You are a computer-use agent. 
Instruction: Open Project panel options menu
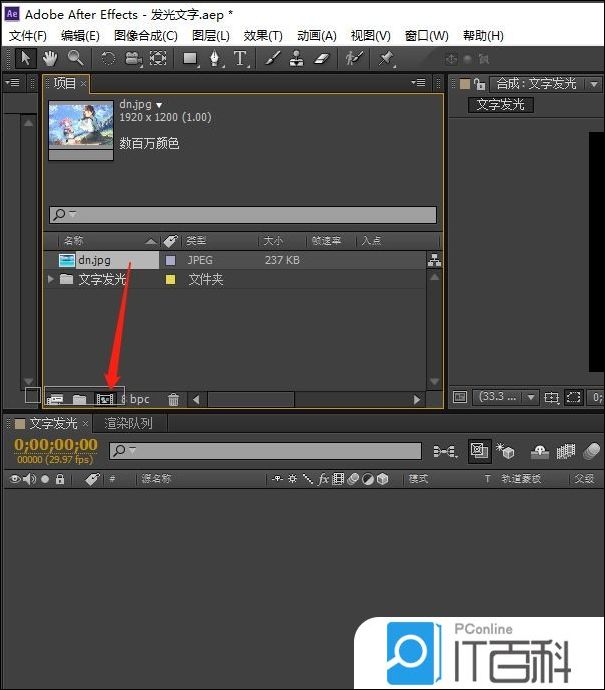click(x=418, y=83)
